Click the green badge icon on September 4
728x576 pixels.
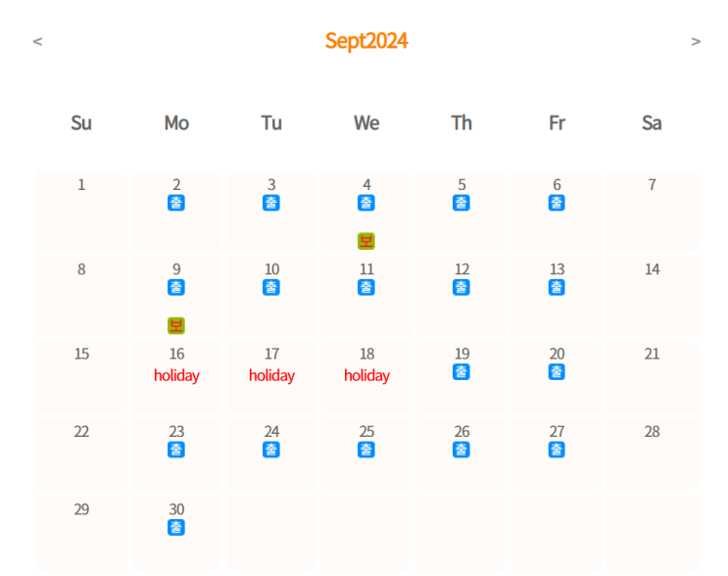click(x=366, y=241)
